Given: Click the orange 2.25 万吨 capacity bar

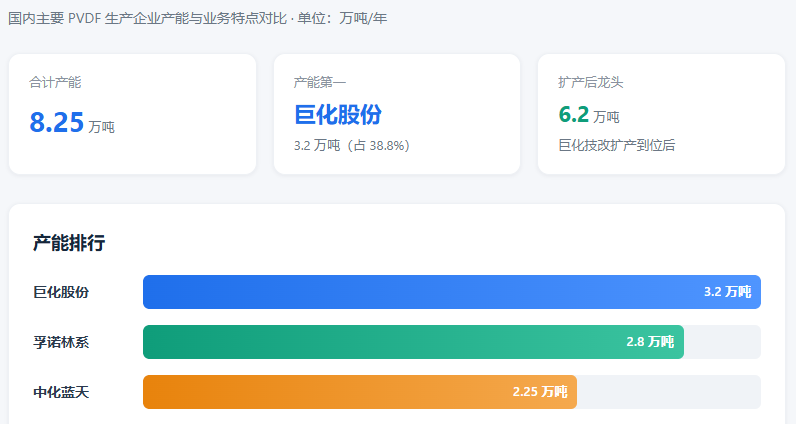Looking at the screenshot, I should (x=360, y=392).
